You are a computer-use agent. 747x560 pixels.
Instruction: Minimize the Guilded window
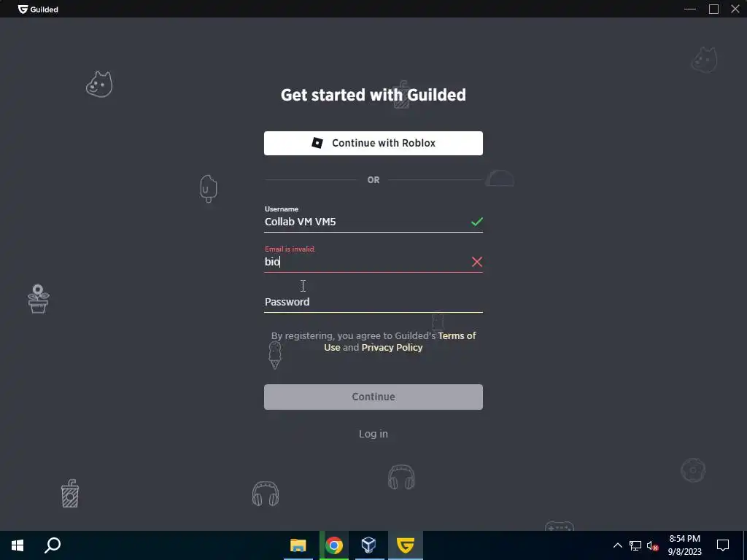click(x=690, y=9)
